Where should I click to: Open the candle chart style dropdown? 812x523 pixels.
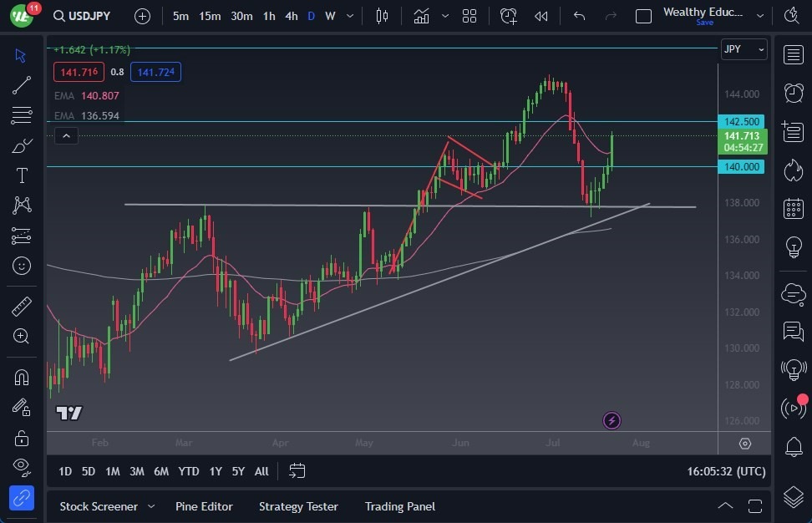[445, 15]
